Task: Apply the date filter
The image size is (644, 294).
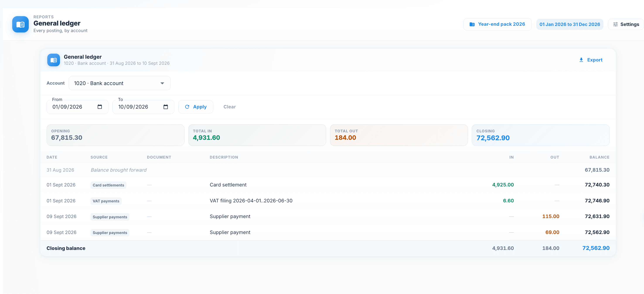Action: pyautogui.click(x=196, y=107)
